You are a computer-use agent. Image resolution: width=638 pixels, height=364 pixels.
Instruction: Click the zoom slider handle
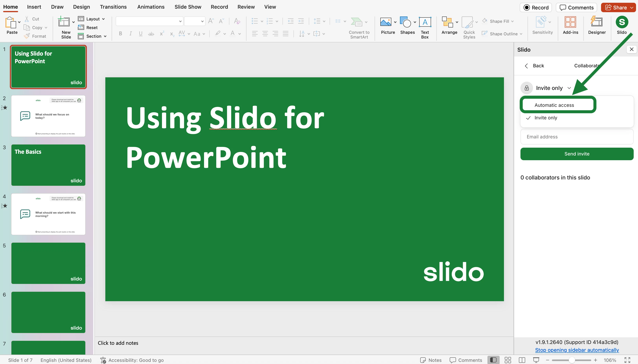[x=571, y=360]
